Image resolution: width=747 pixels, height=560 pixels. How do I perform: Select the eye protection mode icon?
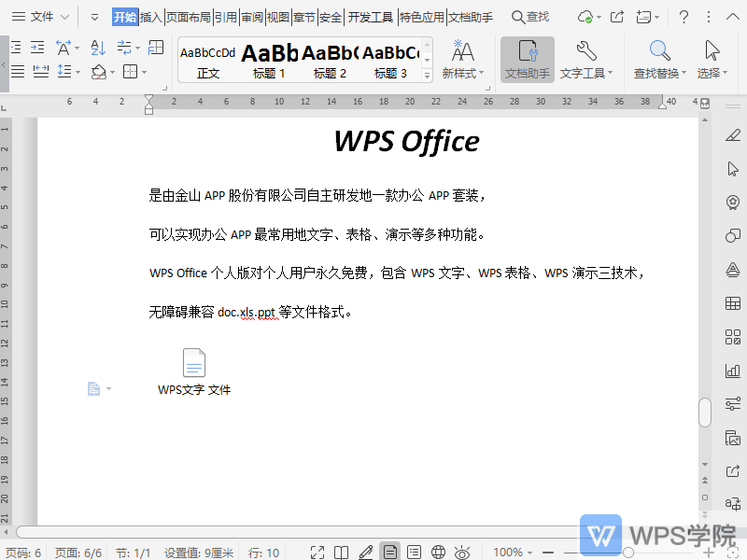pyautogui.click(x=460, y=551)
